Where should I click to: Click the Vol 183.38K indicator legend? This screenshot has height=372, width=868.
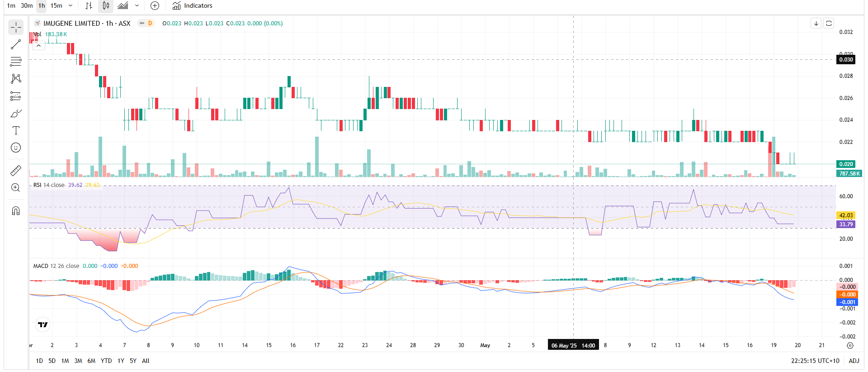[50, 34]
